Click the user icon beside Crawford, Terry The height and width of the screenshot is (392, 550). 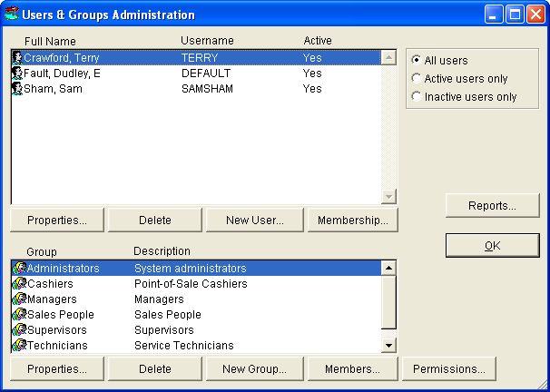click(x=17, y=57)
